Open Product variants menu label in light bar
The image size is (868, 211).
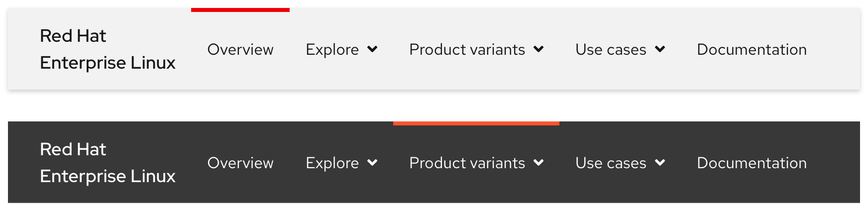click(467, 49)
